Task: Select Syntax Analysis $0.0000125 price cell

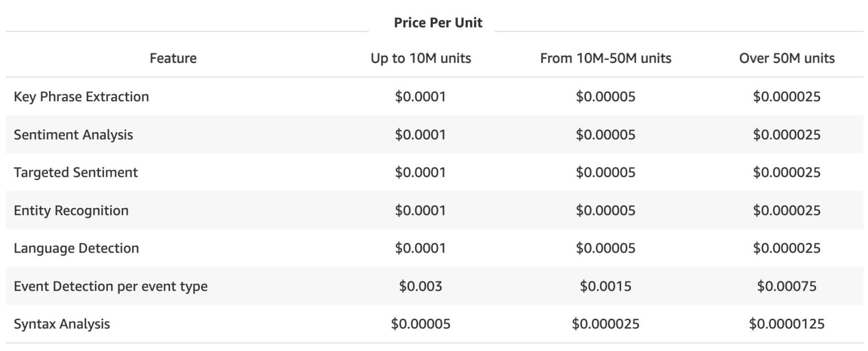Action: click(x=787, y=324)
